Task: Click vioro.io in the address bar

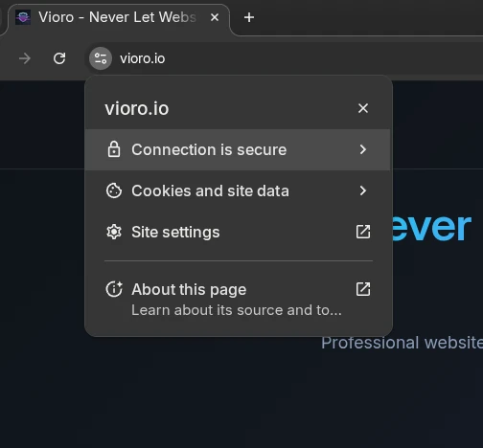Action: click(143, 58)
